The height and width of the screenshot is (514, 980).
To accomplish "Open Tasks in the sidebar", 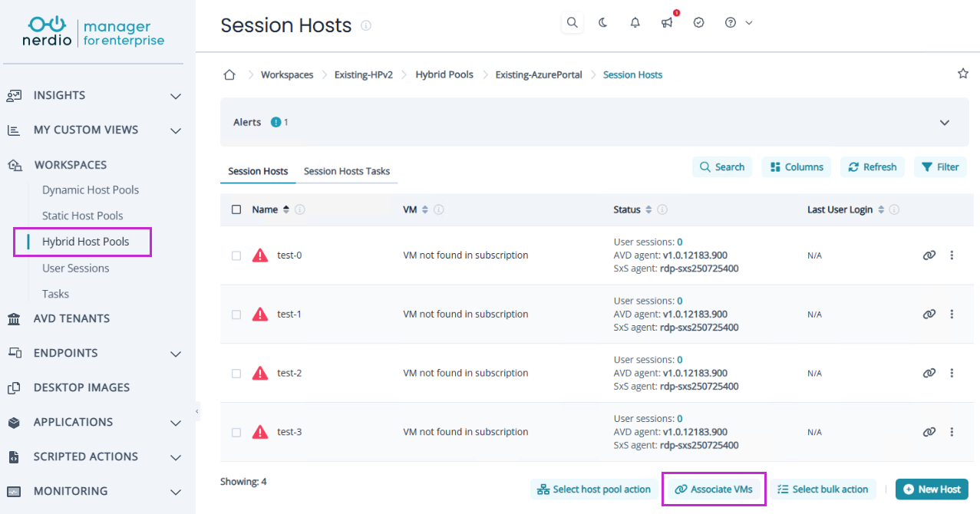I will pos(55,294).
